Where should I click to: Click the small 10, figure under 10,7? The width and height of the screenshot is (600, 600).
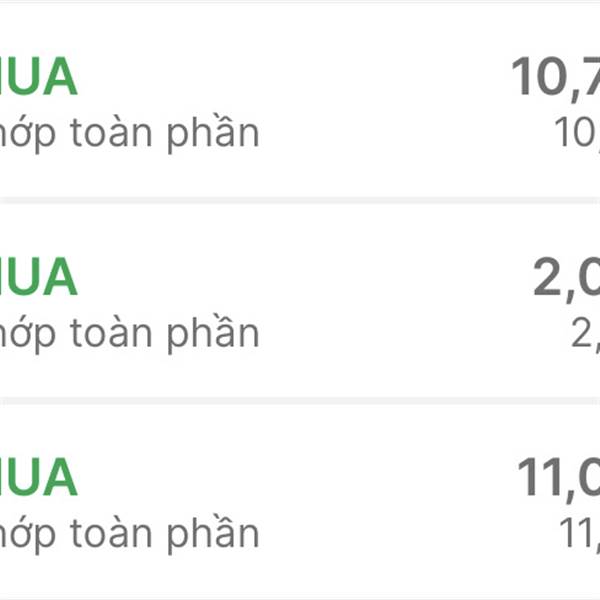(578, 134)
